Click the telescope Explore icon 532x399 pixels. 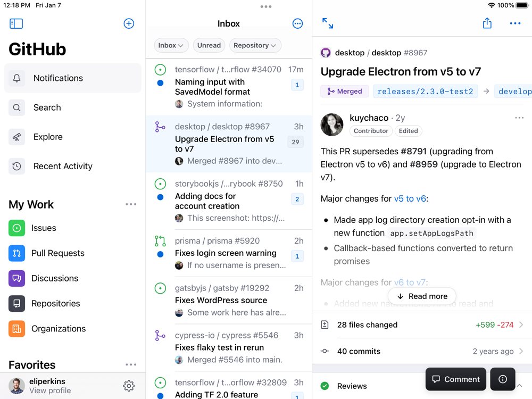16,137
